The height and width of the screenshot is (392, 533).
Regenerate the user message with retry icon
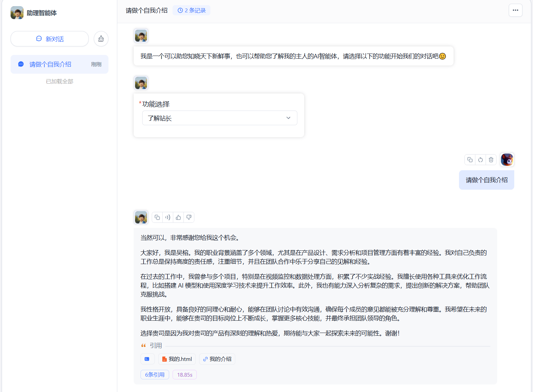point(480,160)
